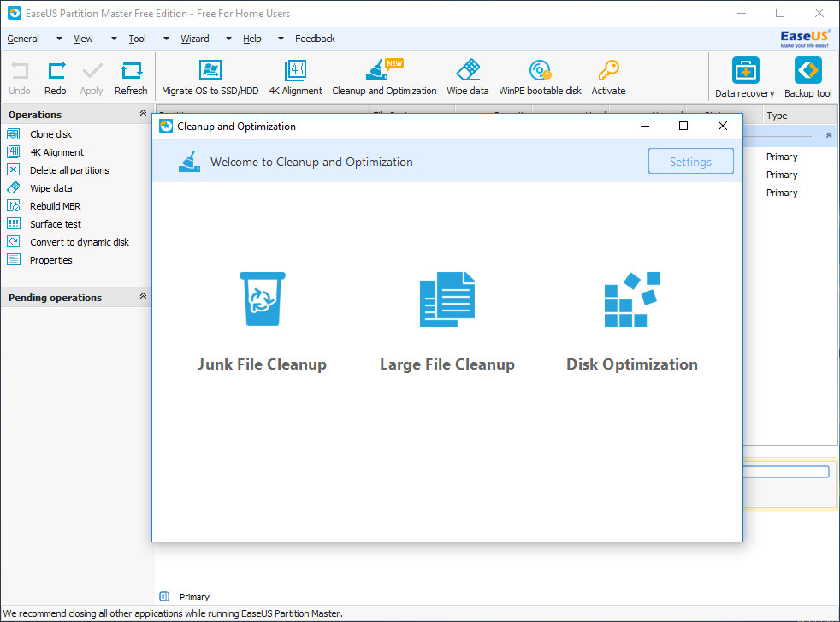The image size is (840, 622).
Task: Apply pending changes with the Apply button
Action: pyautogui.click(x=92, y=78)
